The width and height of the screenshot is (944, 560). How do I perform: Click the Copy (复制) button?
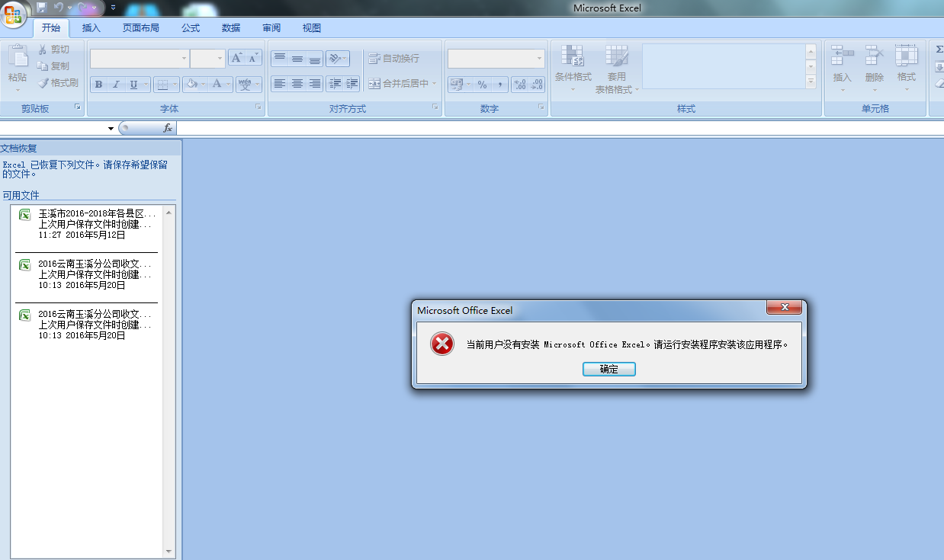(x=53, y=66)
